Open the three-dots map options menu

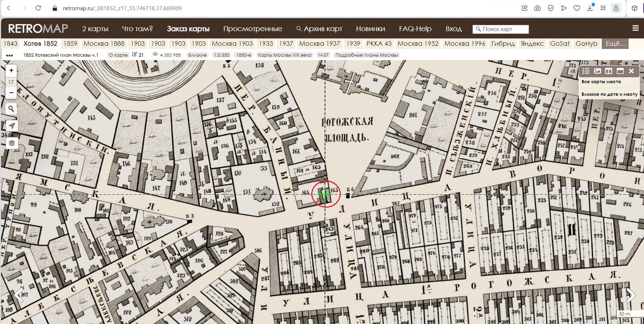coord(9,55)
